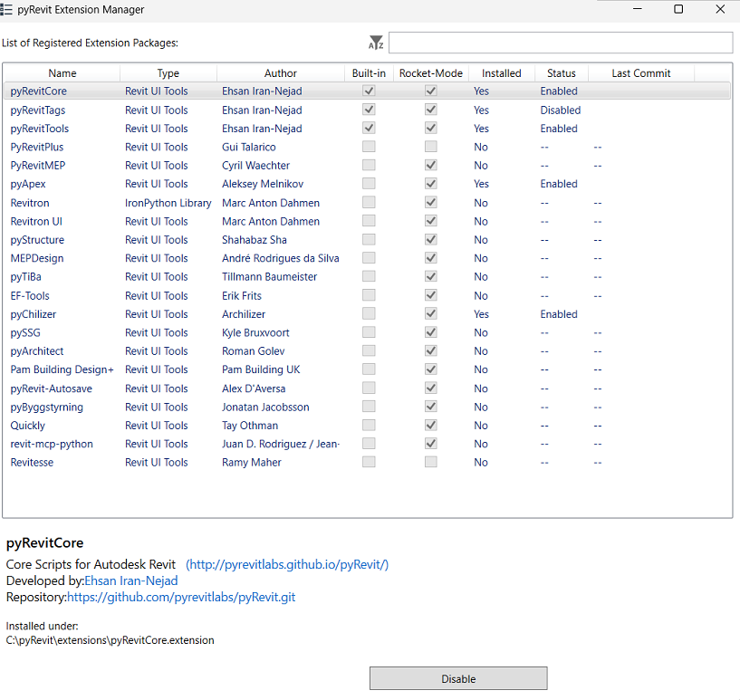
Task: Toggle Built-in checkbox for pyRevitTags
Action: click(x=369, y=110)
